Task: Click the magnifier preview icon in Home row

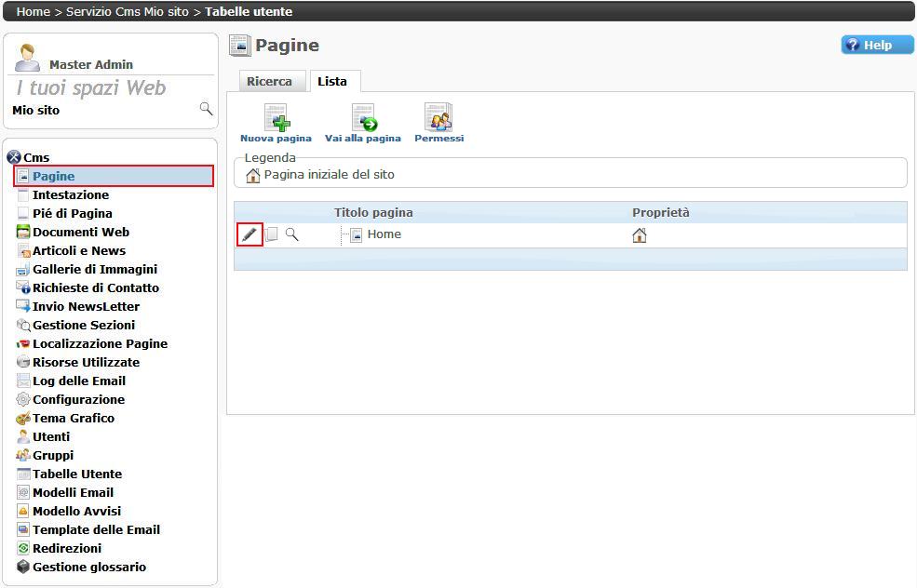Action: [x=292, y=234]
